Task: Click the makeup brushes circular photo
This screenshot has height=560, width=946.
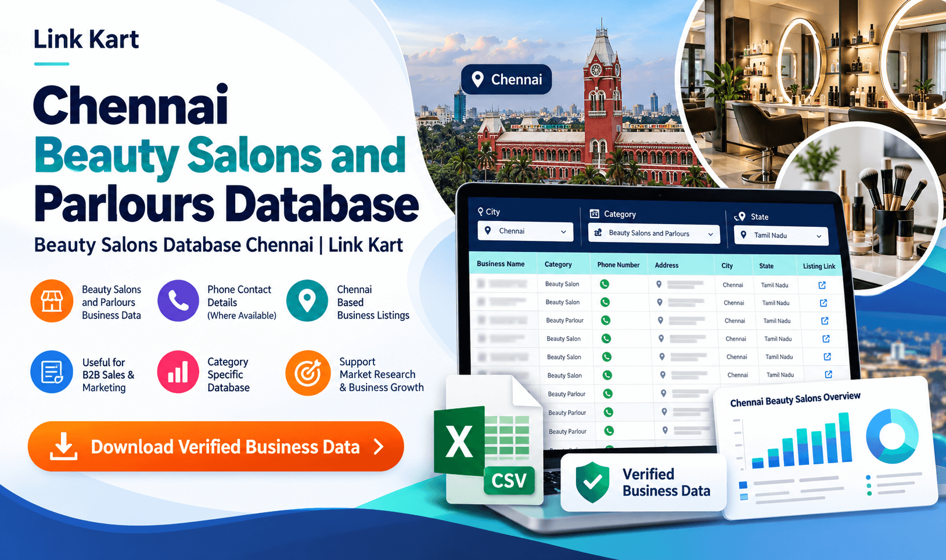Action: [859, 209]
